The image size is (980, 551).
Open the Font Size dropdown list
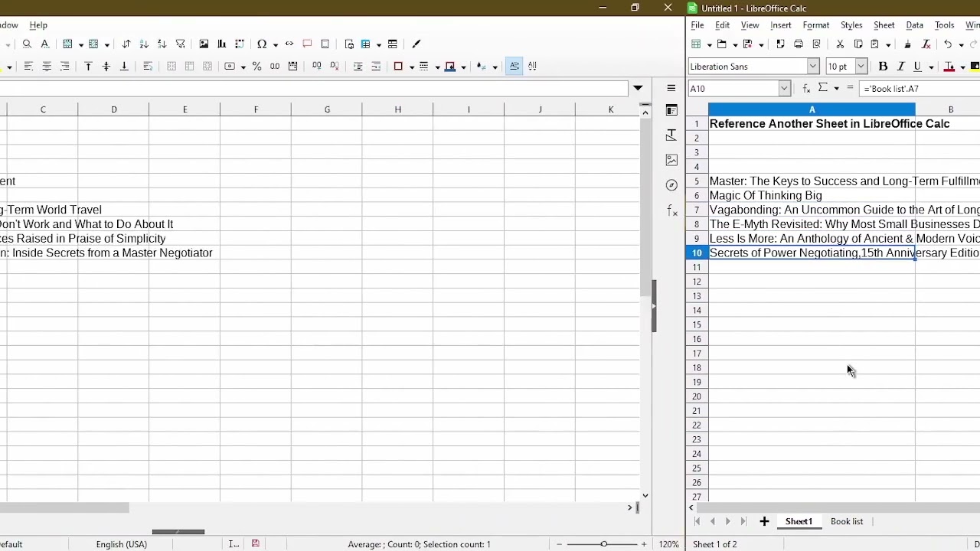pyautogui.click(x=861, y=67)
